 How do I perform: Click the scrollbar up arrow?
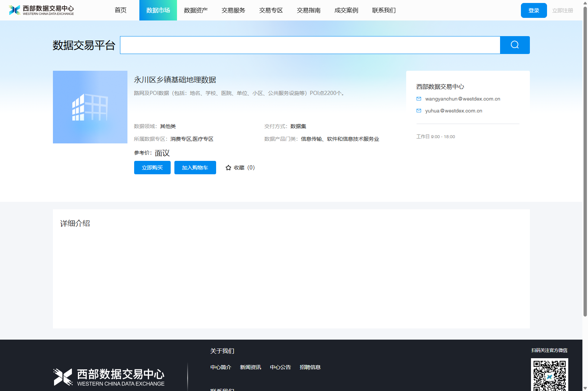(x=585, y=3)
